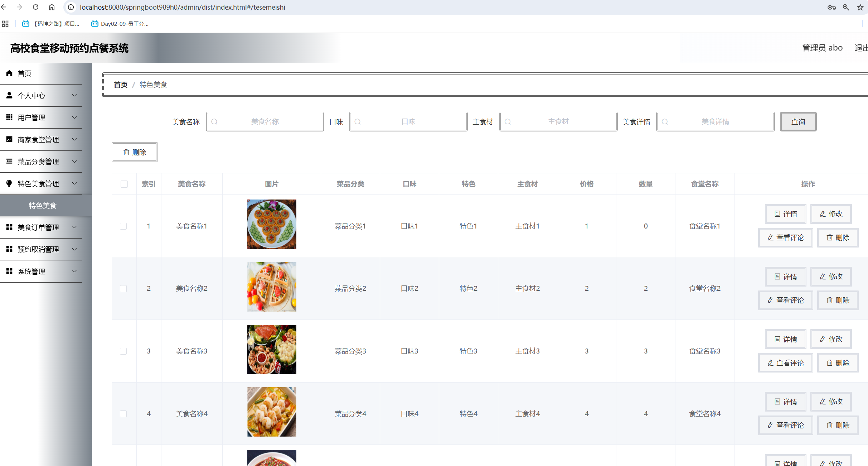The width and height of the screenshot is (868, 466).
Task: Open the 首页 sidebar menu item
Action: [x=41, y=73]
